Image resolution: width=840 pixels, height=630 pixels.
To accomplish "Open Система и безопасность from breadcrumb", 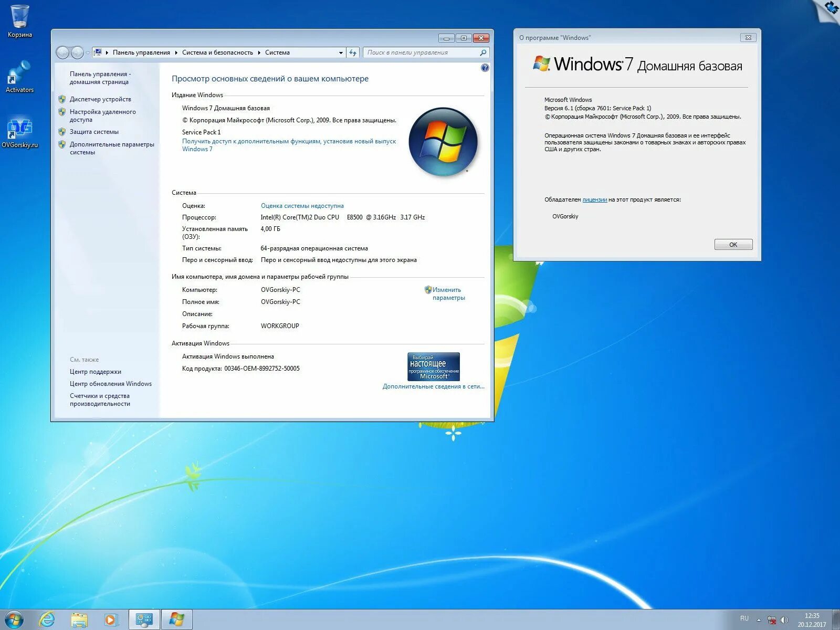I will click(x=217, y=52).
